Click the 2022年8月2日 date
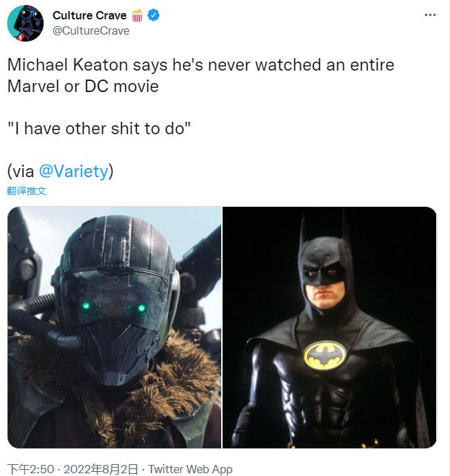Image resolution: width=450 pixels, height=476 pixels. click(97, 469)
